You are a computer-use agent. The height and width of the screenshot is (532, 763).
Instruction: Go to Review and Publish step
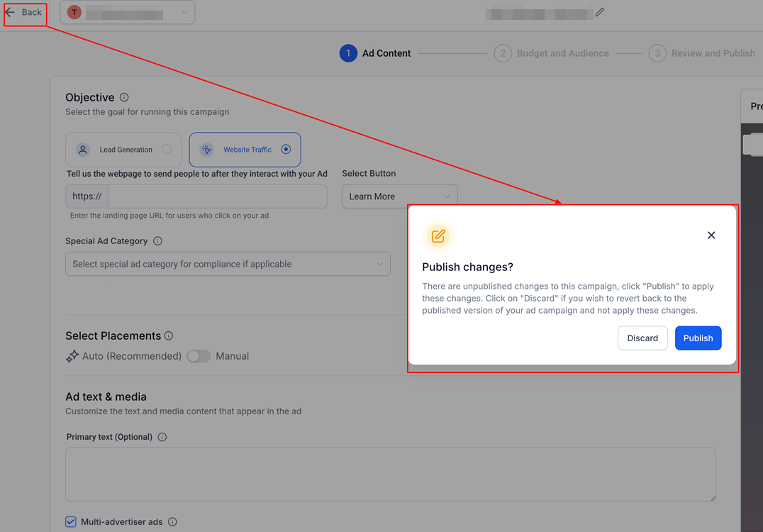702,53
